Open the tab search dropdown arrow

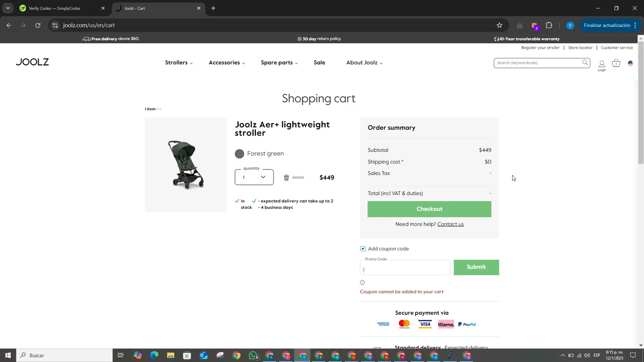pos(8,8)
